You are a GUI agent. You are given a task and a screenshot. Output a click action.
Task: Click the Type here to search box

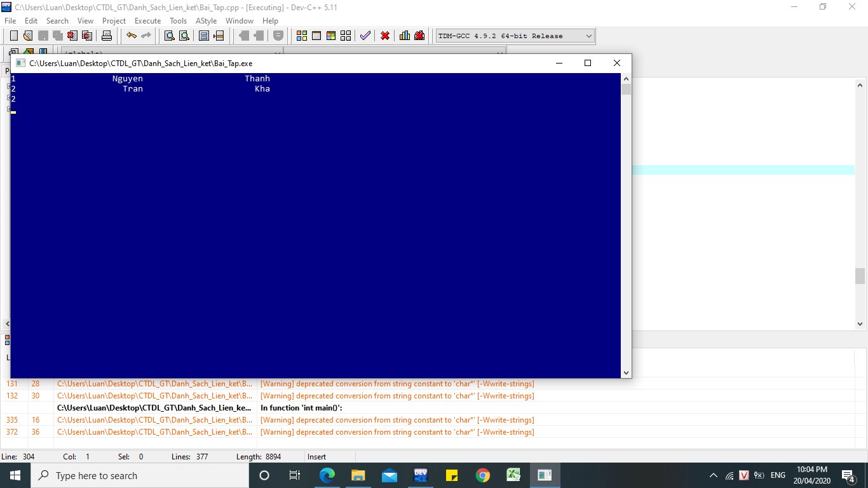(x=140, y=475)
